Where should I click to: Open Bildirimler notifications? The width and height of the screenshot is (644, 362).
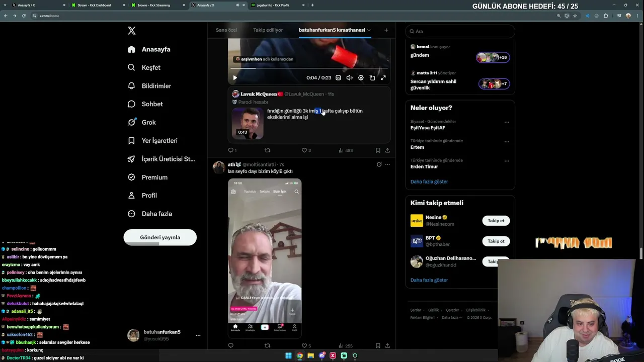(149, 86)
